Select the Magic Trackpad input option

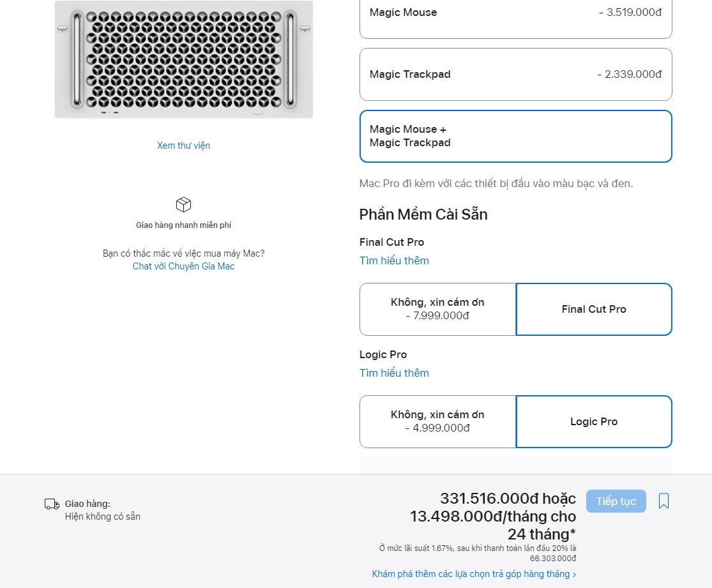tap(515, 74)
